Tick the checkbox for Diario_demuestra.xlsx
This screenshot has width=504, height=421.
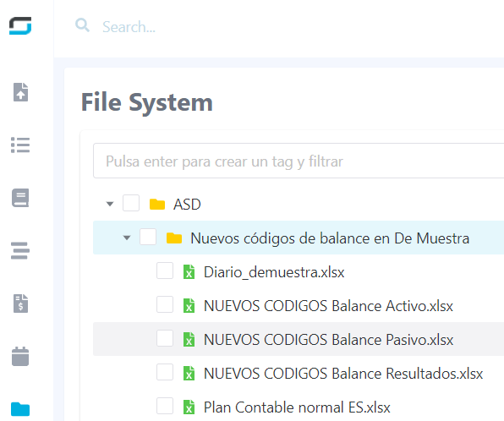[165, 271]
